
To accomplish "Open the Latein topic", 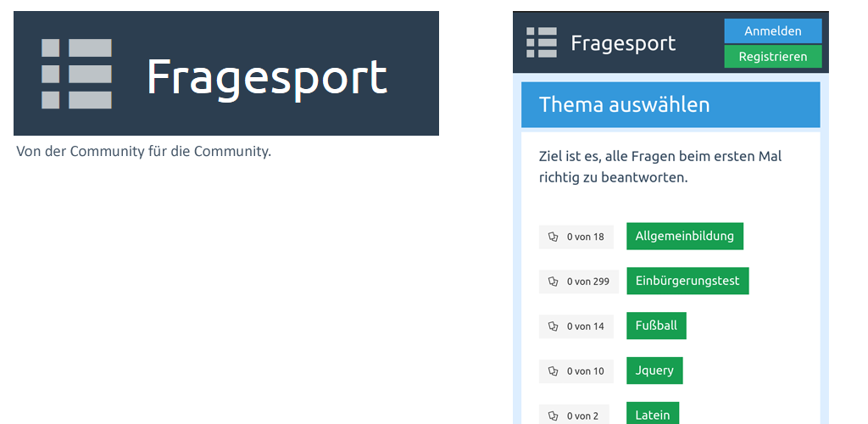I will click(x=653, y=414).
